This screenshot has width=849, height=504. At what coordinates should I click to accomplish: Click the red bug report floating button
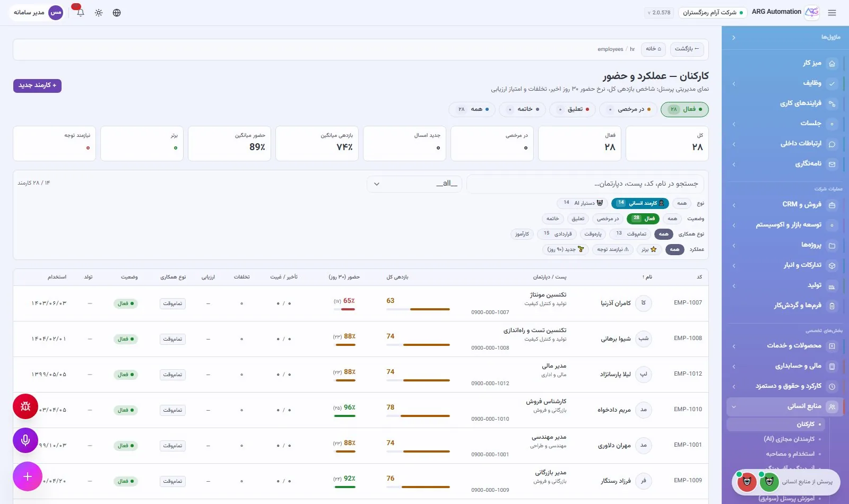[25, 406]
